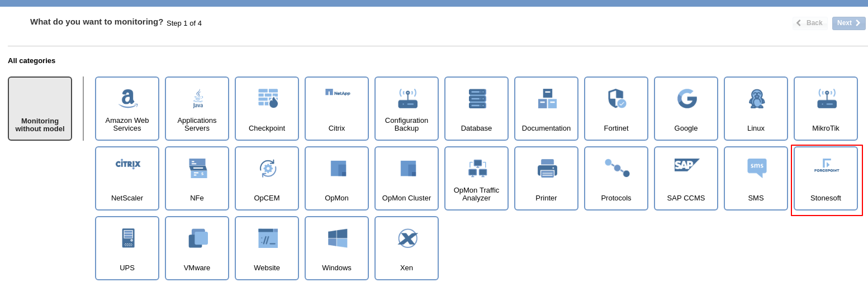Select the UPS category tile
The image size is (868, 287).
click(x=127, y=248)
